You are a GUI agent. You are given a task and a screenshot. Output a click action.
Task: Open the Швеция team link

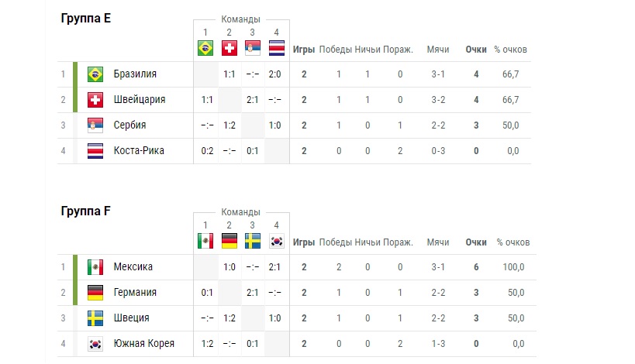(131, 318)
